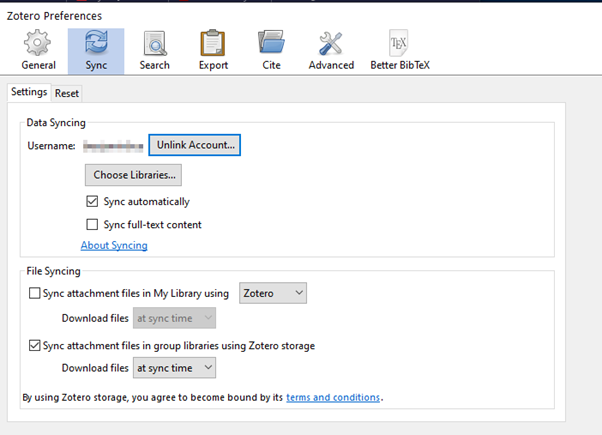602x435 pixels.
Task: Open group libraries Download files dropdown
Action: pyautogui.click(x=174, y=368)
